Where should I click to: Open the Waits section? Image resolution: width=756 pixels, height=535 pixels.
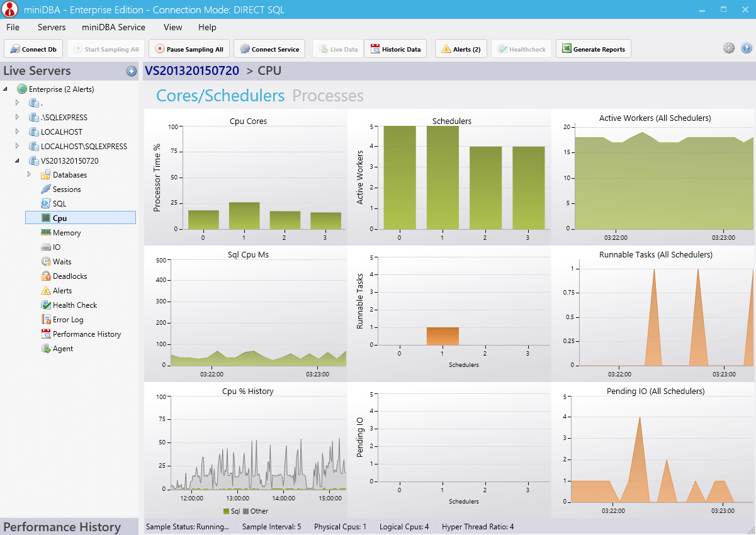tap(46, 261)
